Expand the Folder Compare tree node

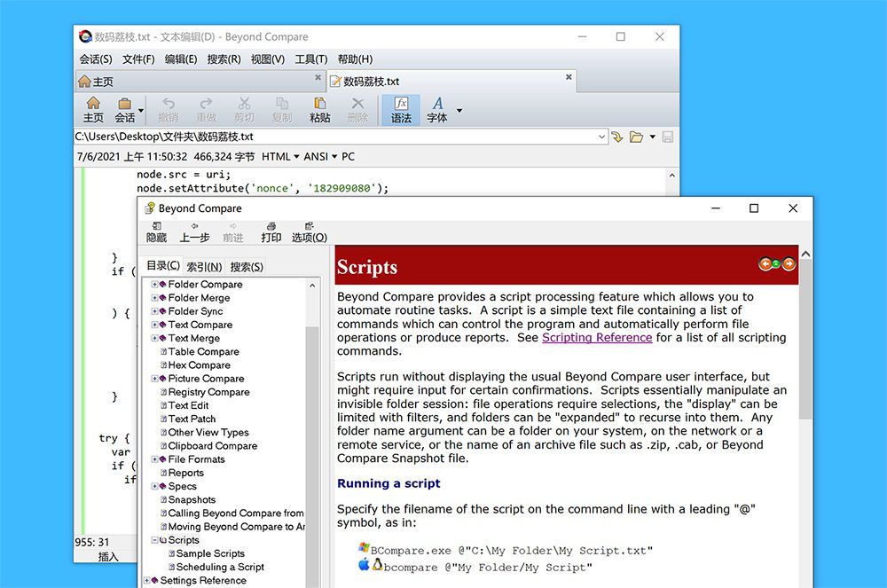(x=154, y=285)
